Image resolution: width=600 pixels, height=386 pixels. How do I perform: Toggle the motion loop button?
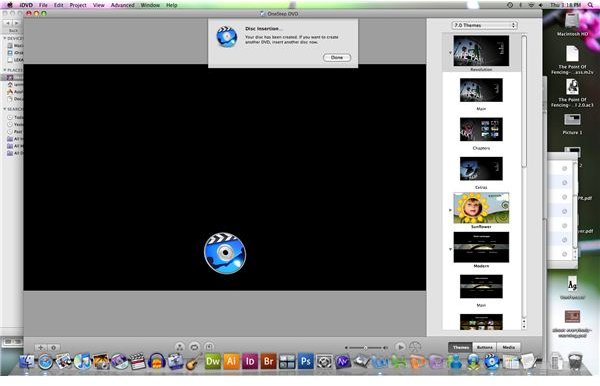click(194, 347)
